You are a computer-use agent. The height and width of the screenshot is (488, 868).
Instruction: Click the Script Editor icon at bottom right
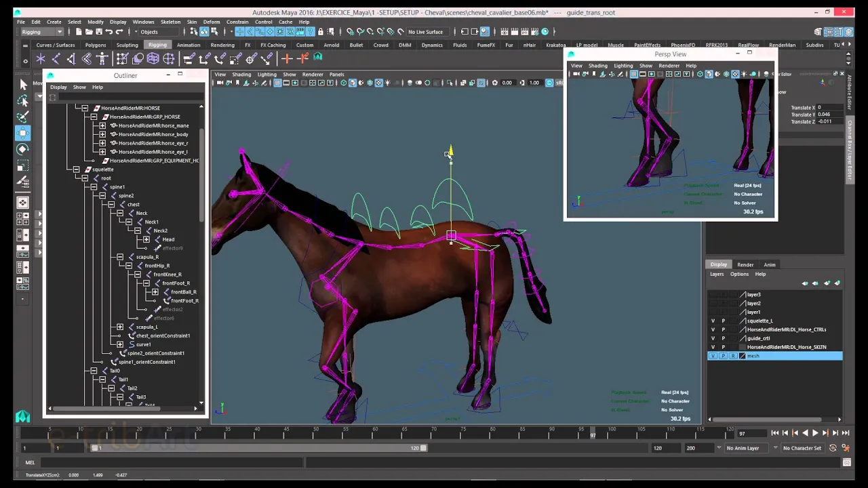tap(847, 462)
